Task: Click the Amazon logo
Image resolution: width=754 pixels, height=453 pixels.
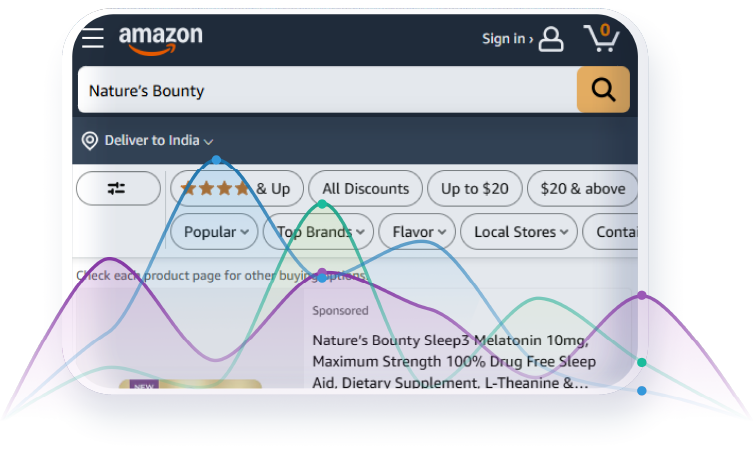Action: [x=160, y=38]
